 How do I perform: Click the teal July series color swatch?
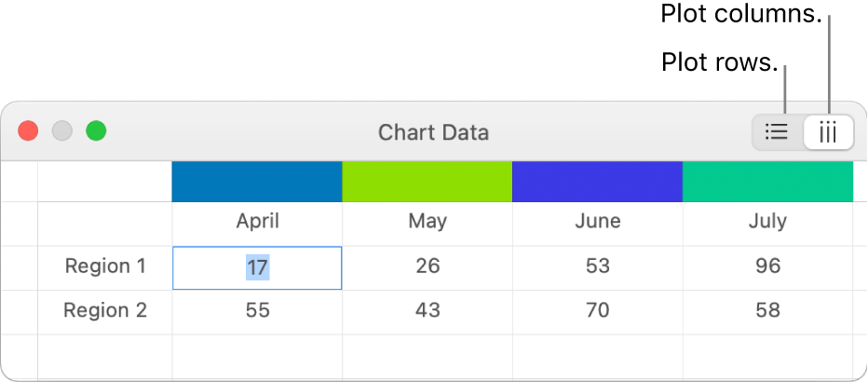767,182
